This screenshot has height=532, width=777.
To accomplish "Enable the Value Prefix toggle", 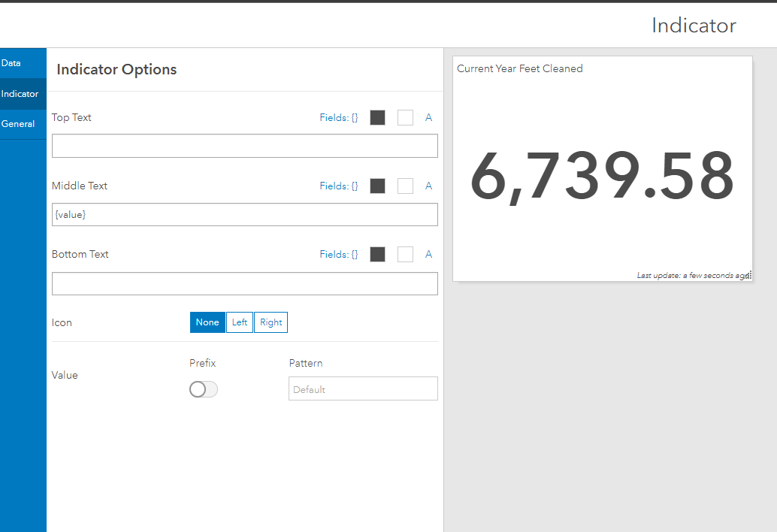I will click(204, 389).
